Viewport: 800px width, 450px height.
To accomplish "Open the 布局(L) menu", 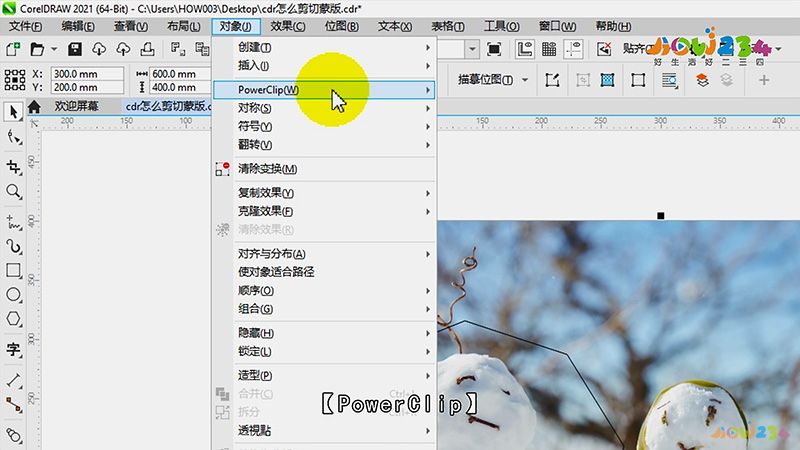I will point(184,26).
